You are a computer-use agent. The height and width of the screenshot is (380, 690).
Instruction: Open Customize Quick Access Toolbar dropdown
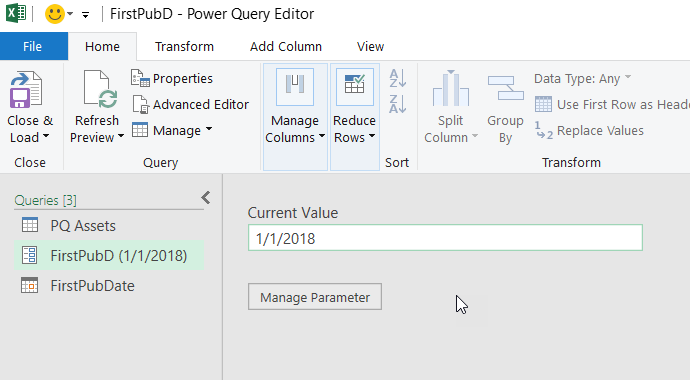coord(85,15)
